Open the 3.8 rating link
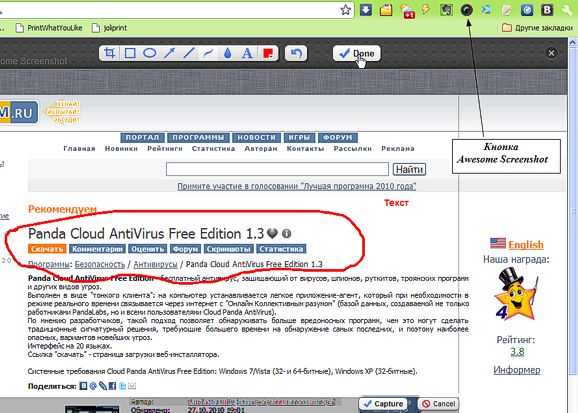 517,352
